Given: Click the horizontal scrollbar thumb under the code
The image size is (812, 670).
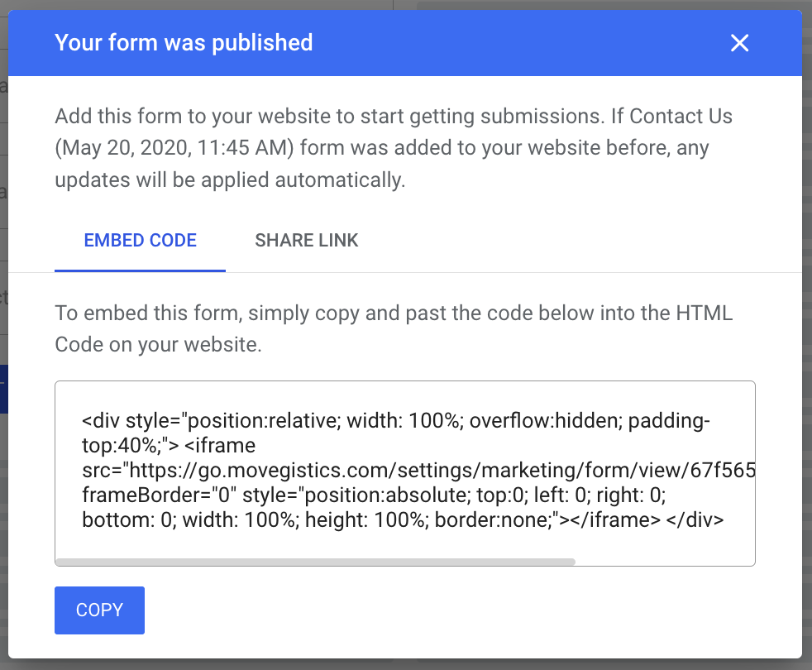Looking at the screenshot, I should click(314, 562).
